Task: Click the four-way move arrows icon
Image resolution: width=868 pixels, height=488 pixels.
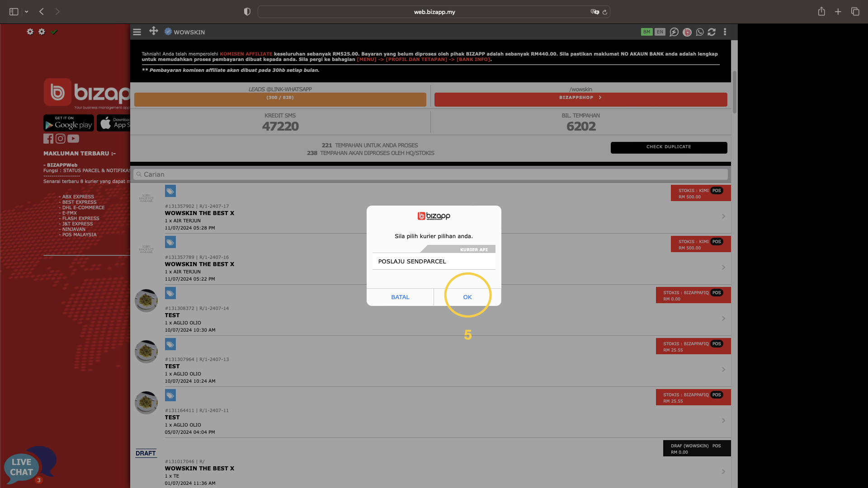Action: pyautogui.click(x=154, y=31)
